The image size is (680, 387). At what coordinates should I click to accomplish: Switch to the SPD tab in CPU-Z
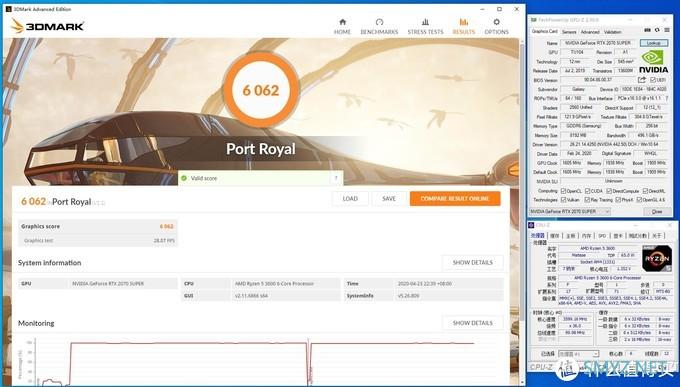coord(602,236)
